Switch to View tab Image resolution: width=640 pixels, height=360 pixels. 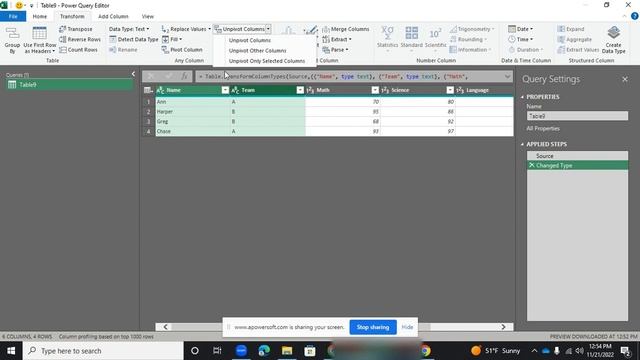147,16
